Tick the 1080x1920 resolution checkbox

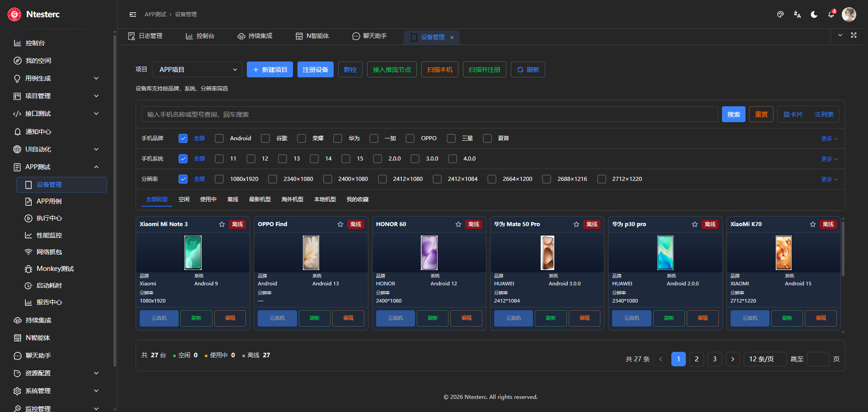click(219, 179)
